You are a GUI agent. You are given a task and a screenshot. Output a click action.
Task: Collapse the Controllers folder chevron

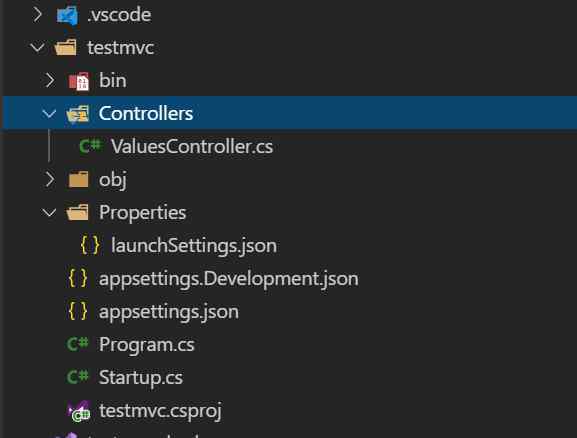(x=49, y=114)
